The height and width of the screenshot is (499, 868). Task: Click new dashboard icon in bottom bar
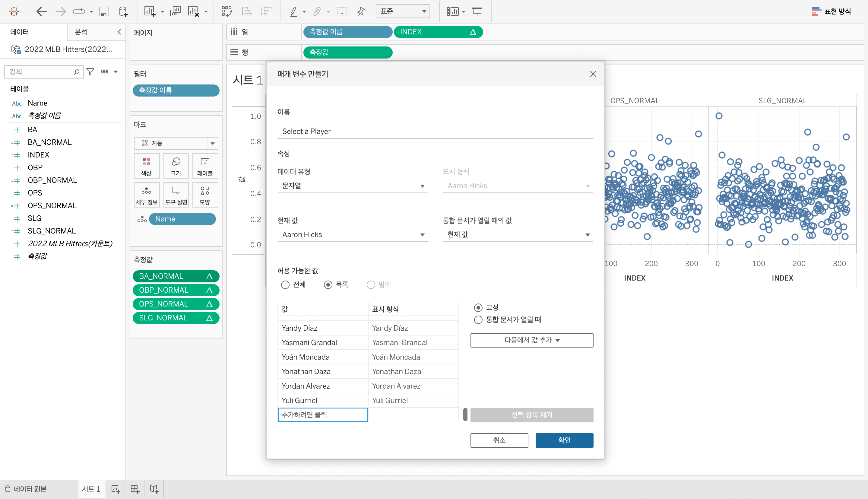pos(135,489)
